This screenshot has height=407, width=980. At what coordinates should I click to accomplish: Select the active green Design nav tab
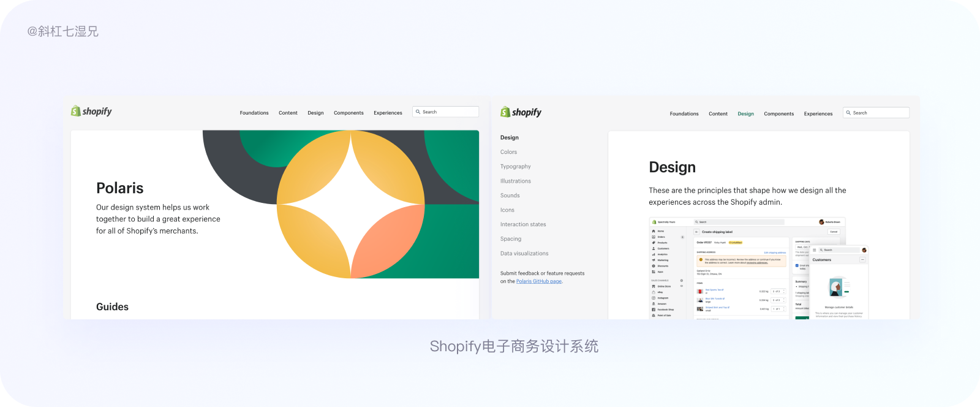(x=746, y=114)
